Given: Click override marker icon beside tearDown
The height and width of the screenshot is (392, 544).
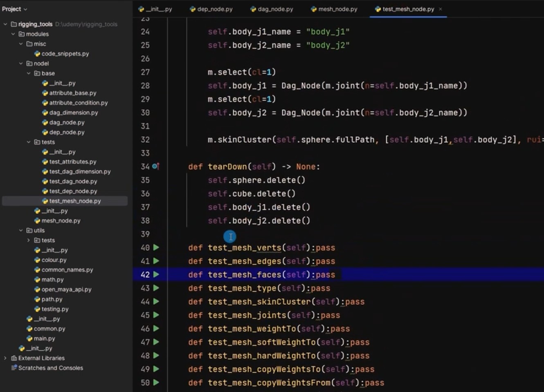Looking at the screenshot, I should pos(155,167).
